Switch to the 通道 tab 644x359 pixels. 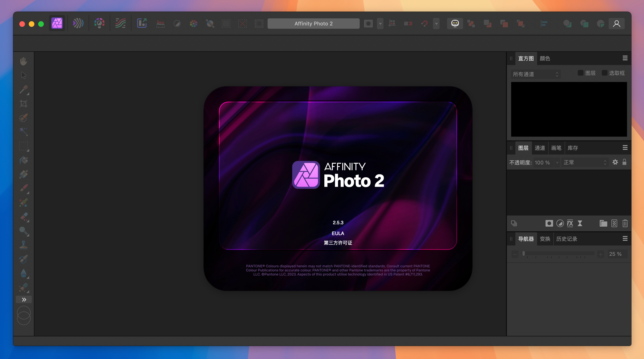point(539,148)
